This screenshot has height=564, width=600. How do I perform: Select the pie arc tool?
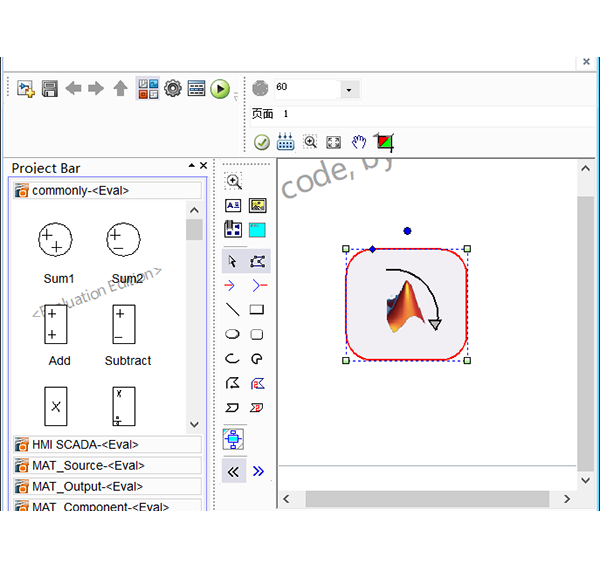(257, 359)
